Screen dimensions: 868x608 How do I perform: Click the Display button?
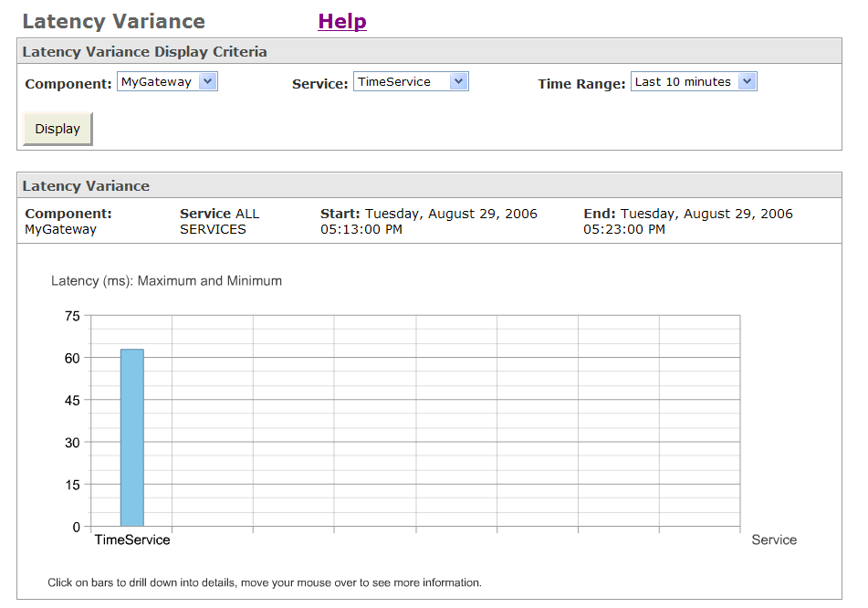[58, 129]
